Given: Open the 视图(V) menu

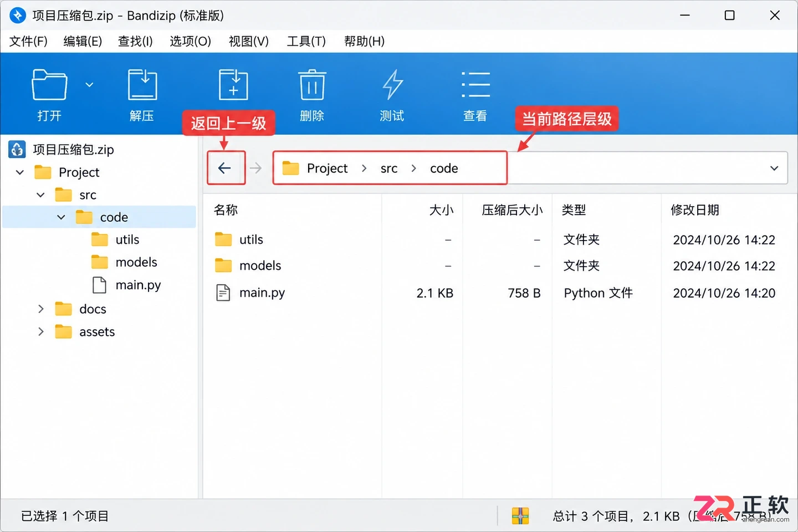Looking at the screenshot, I should pos(249,41).
